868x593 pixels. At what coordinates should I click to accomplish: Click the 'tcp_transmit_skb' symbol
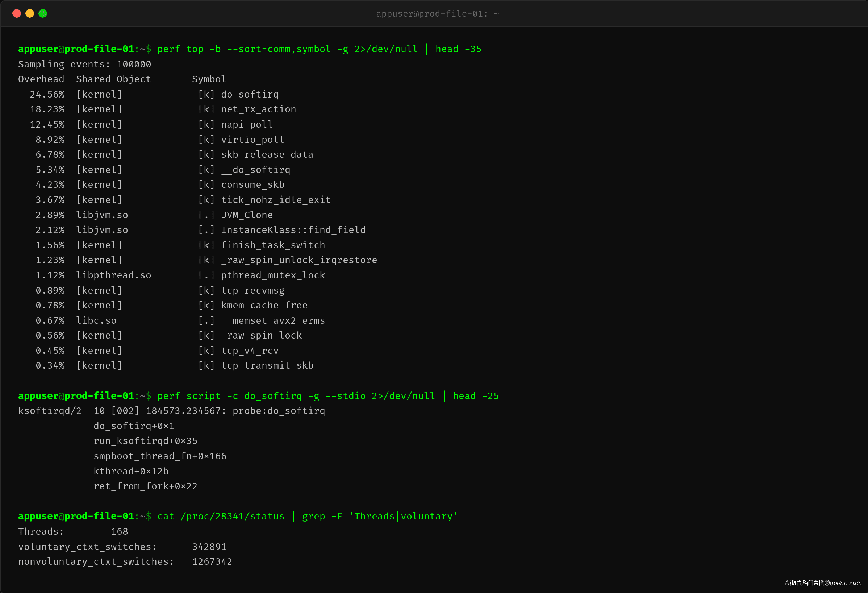tap(267, 365)
